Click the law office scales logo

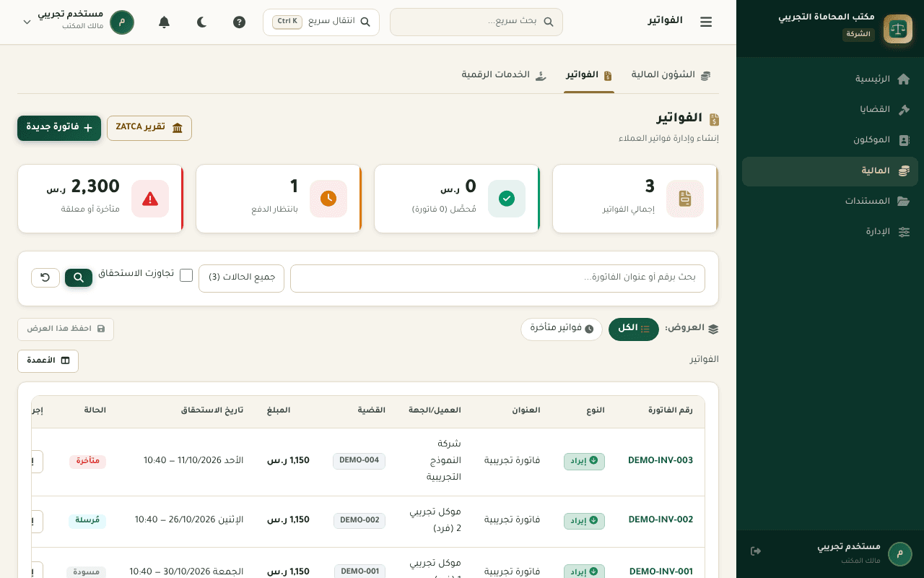(898, 29)
